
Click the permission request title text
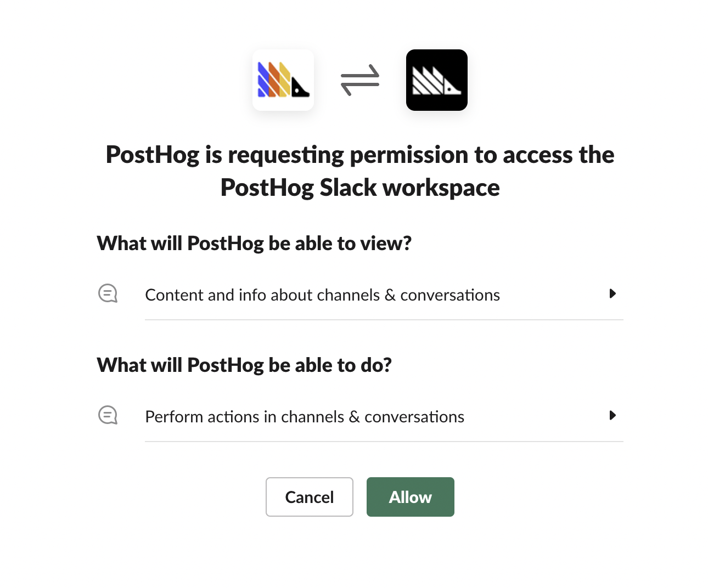[359, 171]
